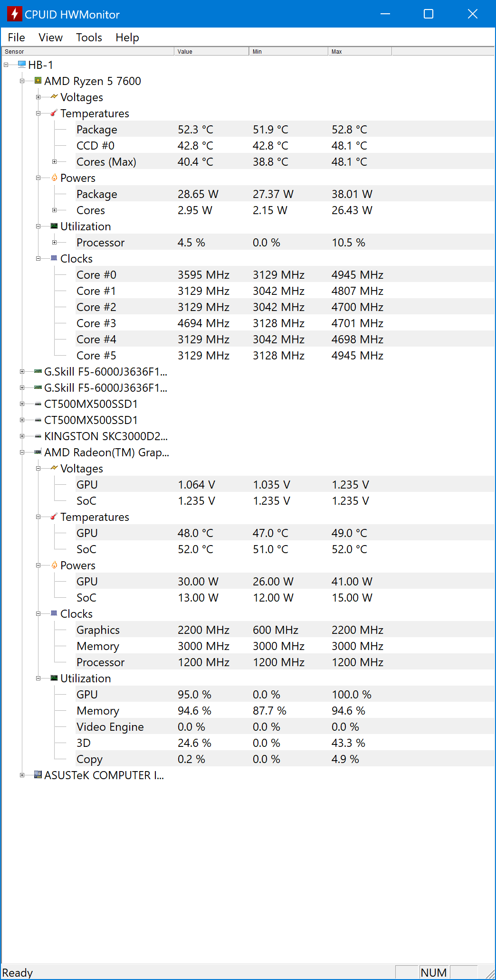Viewport: 496px width, 980px height.
Task: Click the AMD Radeon graphics card icon
Action: pyautogui.click(x=38, y=452)
